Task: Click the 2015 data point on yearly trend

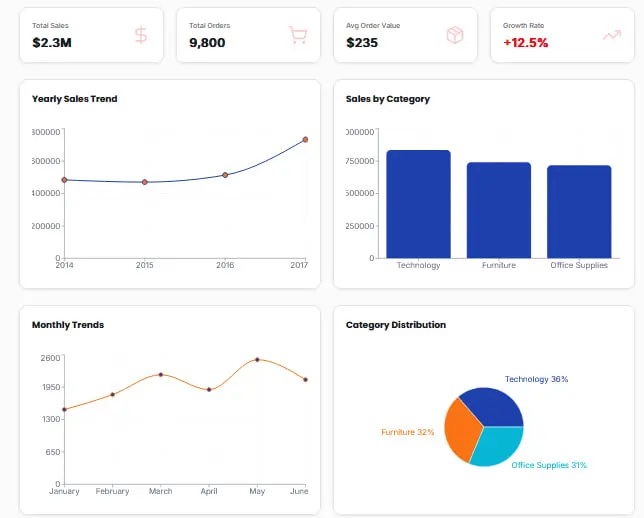Action: click(145, 182)
